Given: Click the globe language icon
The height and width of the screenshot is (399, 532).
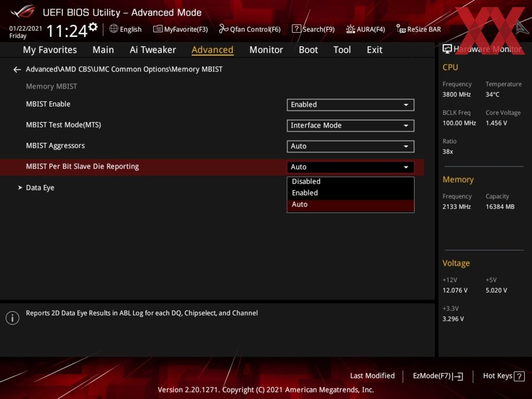Looking at the screenshot, I should click(113, 29).
